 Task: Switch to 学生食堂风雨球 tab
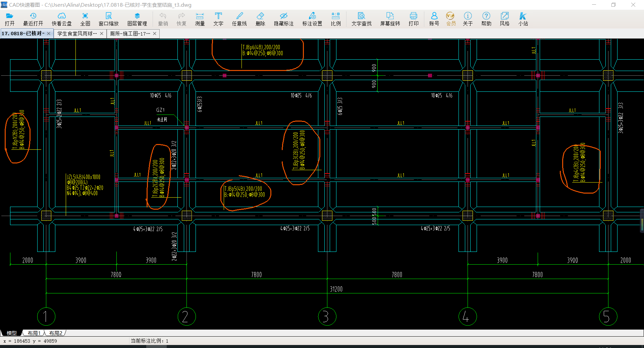point(77,33)
